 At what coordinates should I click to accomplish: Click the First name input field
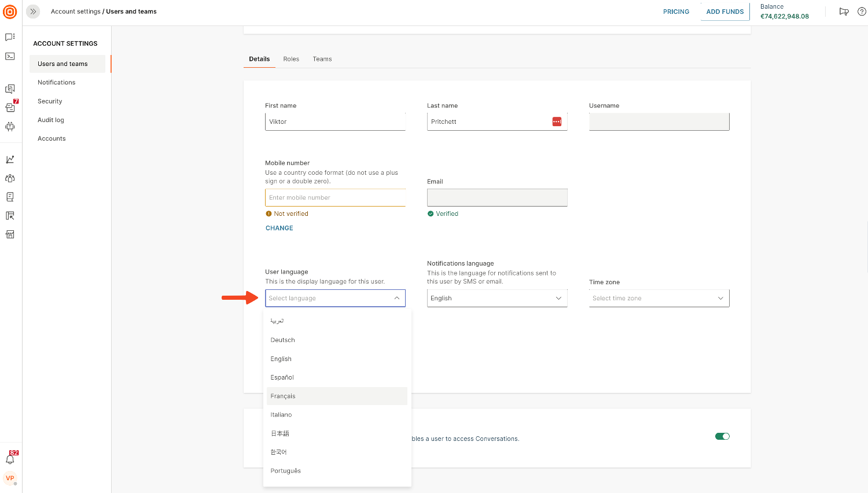(334, 122)
